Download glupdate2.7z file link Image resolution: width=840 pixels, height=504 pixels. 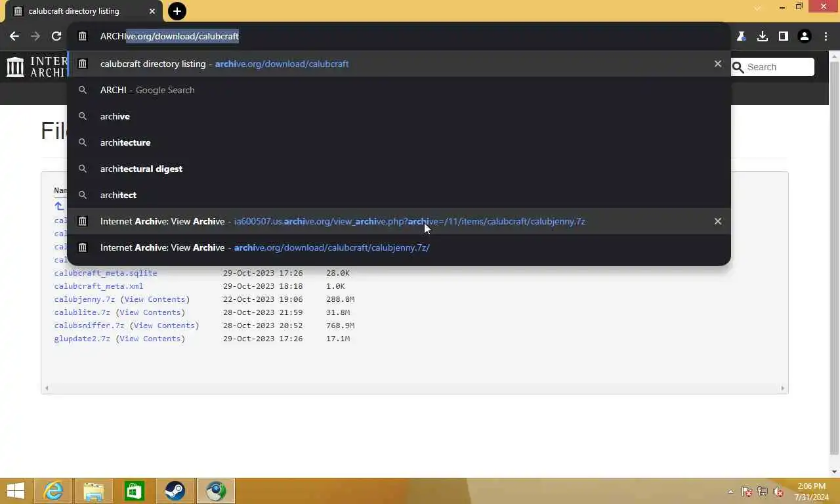pyautogui.click(x=82, y=339)
